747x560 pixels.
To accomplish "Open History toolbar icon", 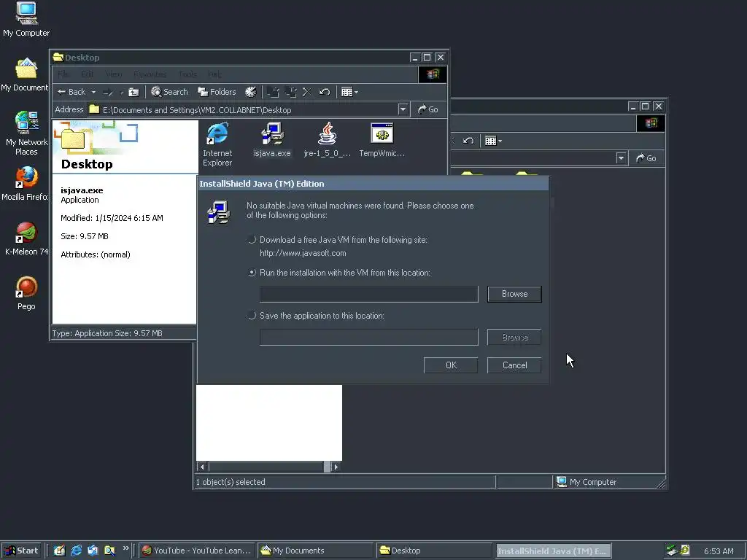I will pyautogui.click(x=251, y=92).
